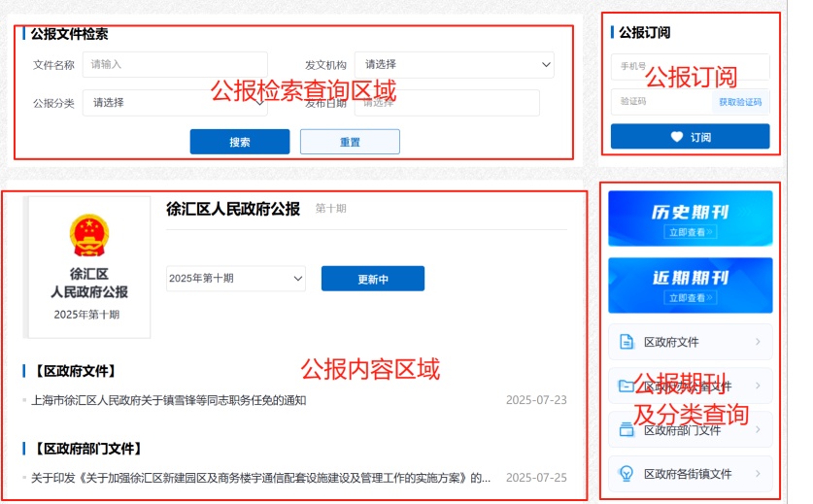
Task: Click chevron arrow on 区政府各街镇文件 row
Action: click(758, 473)
